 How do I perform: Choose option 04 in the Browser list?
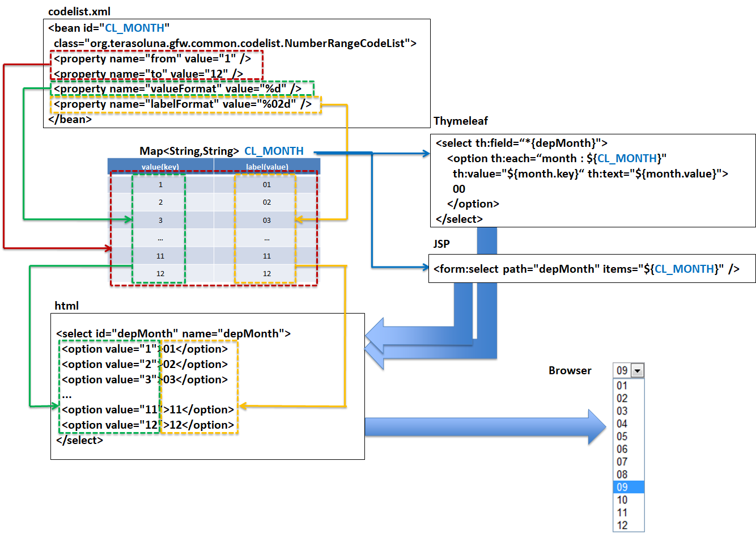click(622, 424)
